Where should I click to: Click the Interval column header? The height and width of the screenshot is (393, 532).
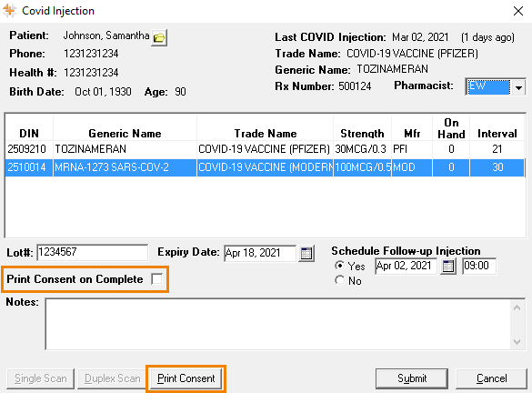click(497, 133)
